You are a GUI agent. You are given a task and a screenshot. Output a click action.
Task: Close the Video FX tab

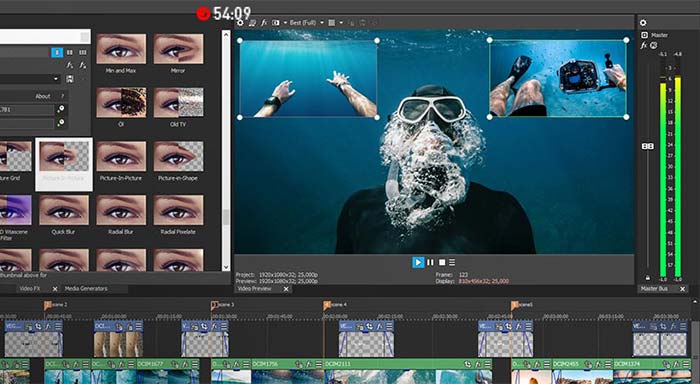(55, 289)
